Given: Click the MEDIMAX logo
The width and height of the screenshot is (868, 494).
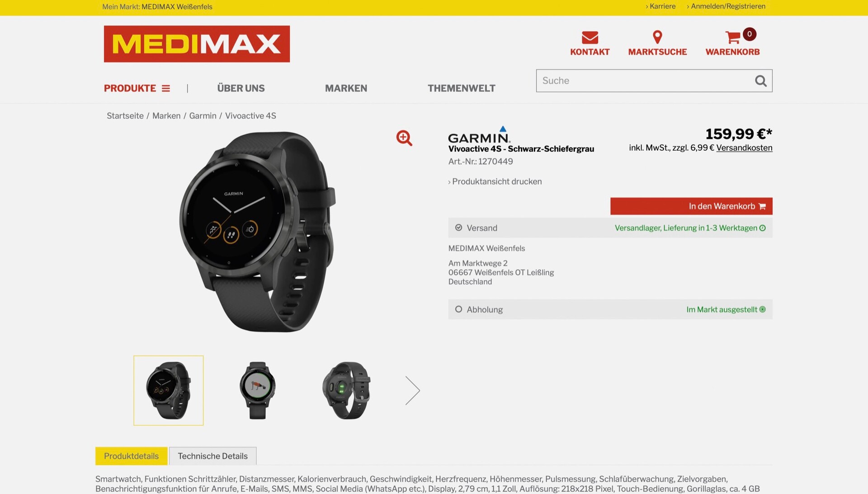Looking at the screenshot, I should coord(197,44).
